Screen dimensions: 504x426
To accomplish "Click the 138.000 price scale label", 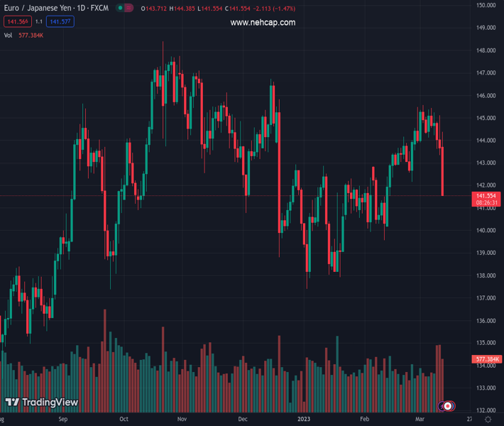I will pyautogui.click(x=486, y=275).
